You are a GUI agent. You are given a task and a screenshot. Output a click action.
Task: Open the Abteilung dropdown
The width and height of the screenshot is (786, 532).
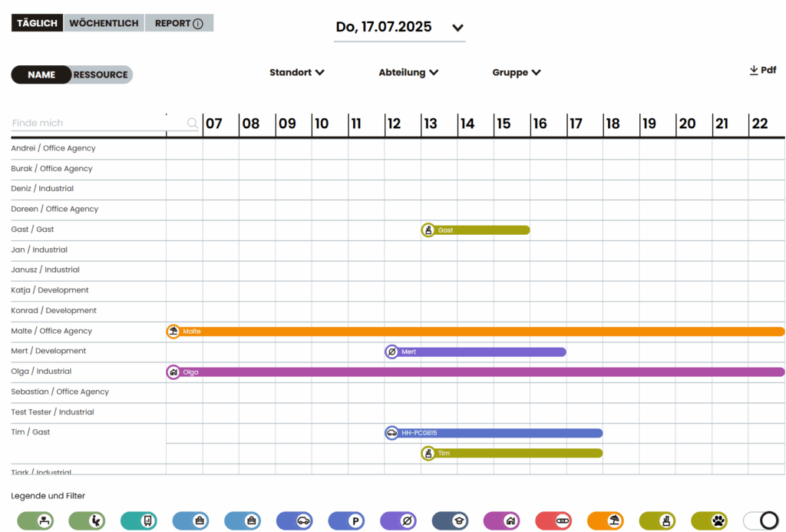click(408, 73)
